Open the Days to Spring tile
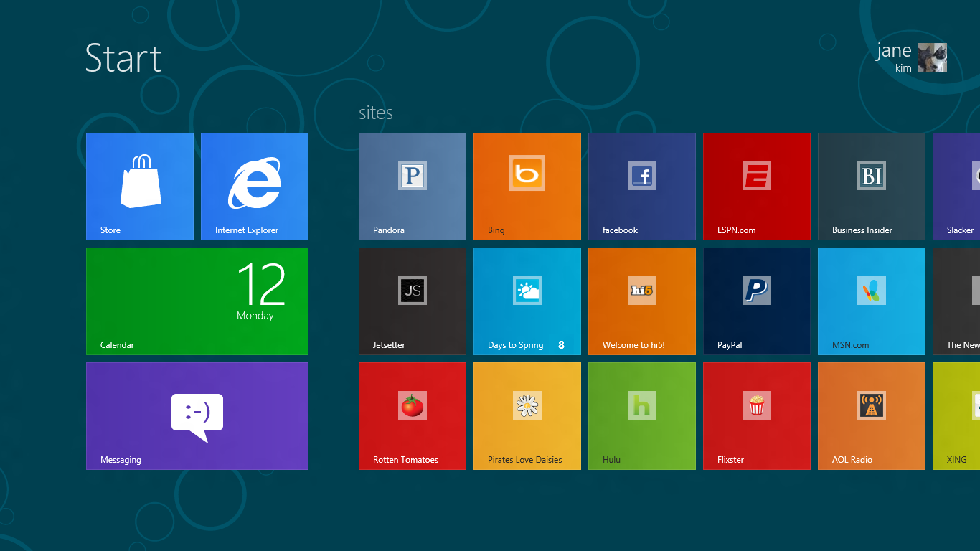Viewport: 980px width, 551px height. (527, 301)
